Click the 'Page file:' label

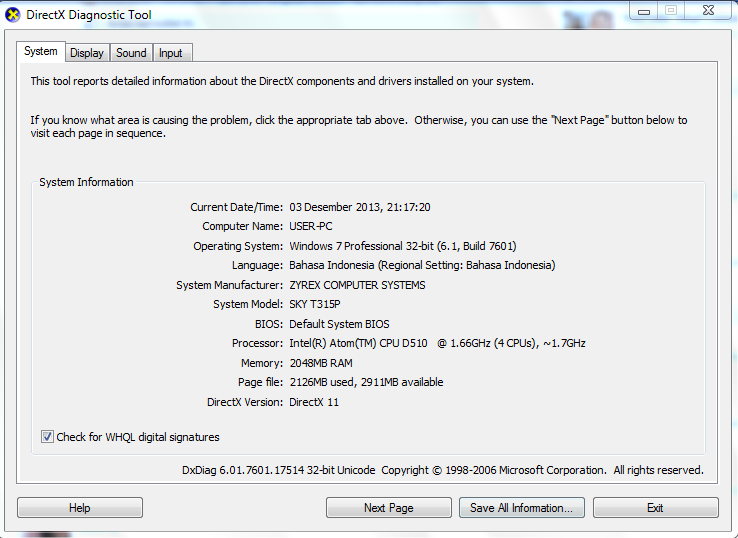(260, 382)
